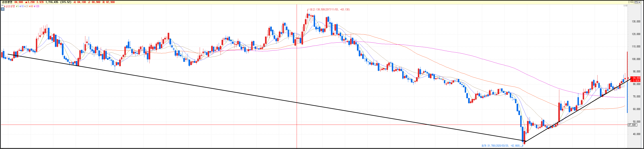Screen dimensions: 644x149
Task: Toggle the 20-period moving average legend
Action: coord(26,6)
